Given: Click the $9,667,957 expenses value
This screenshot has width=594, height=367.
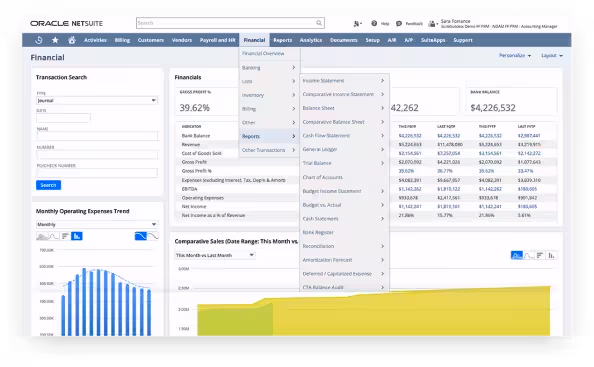Looking at the screenshot, I should 449,180.
